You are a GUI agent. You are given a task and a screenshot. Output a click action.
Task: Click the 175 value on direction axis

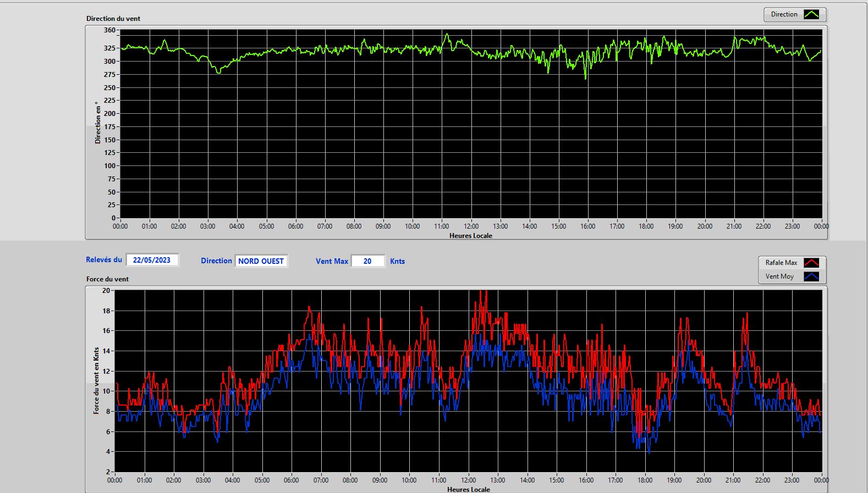point(109,127)
